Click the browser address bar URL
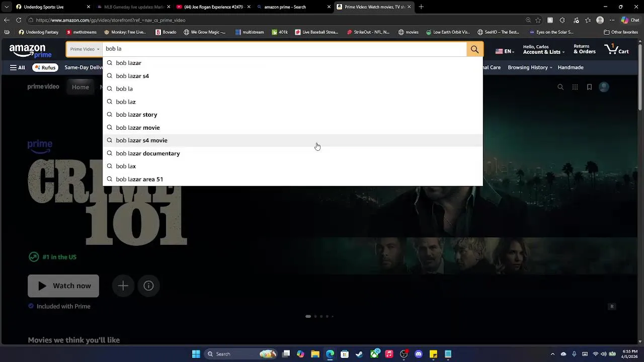Screen dimensions: 644x362 coord(111,20)
